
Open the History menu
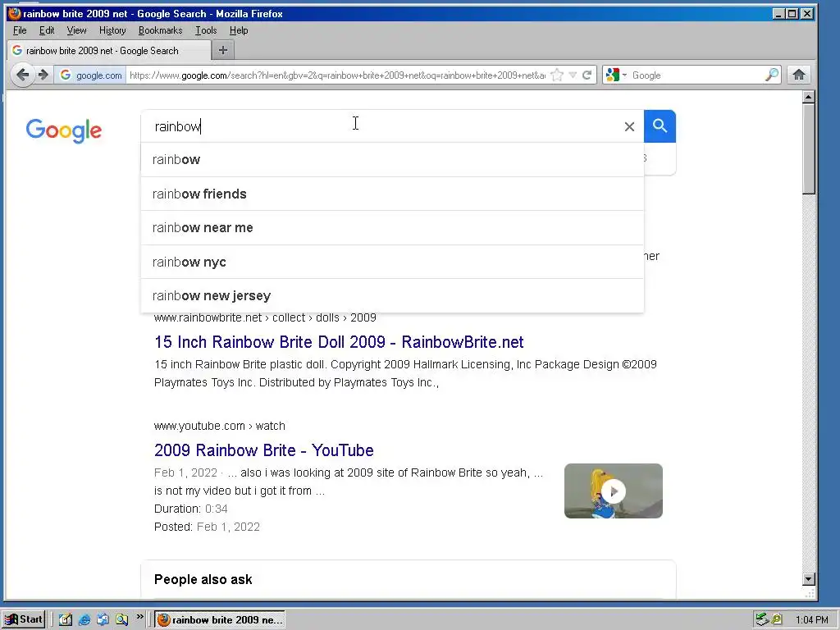point(112,30)
